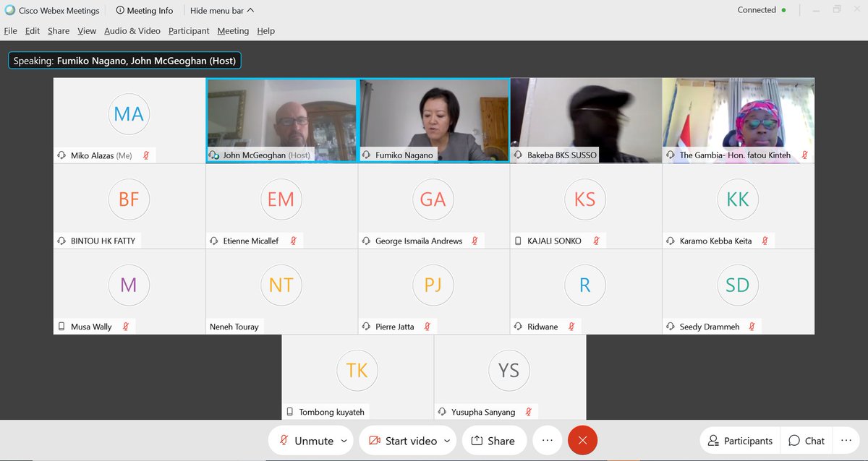Click headset icon beside Fumiko Nagano
Image resolution: width=868 pixels, height=461 pixels.
[x=367, y=155]
